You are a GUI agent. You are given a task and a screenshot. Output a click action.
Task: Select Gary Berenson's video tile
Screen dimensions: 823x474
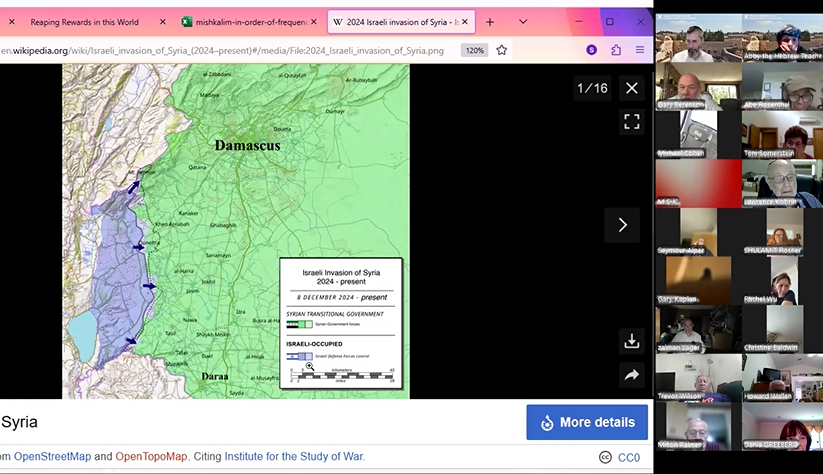pos(698,87)
